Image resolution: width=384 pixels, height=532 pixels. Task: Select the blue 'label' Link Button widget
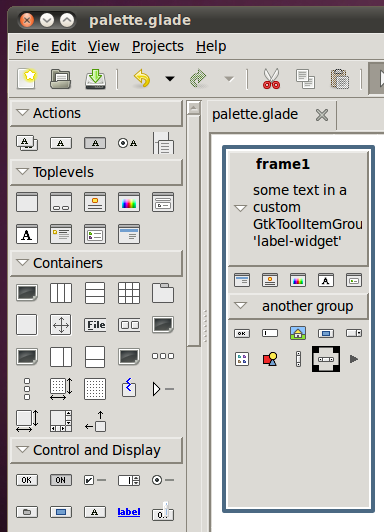click(x=129, y=512)
